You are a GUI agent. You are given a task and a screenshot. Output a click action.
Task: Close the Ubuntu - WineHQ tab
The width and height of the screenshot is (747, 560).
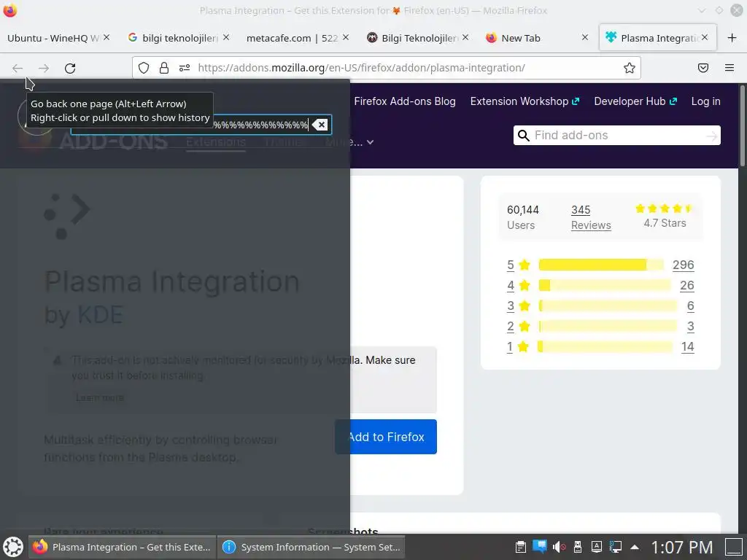[x=107, y=37]
